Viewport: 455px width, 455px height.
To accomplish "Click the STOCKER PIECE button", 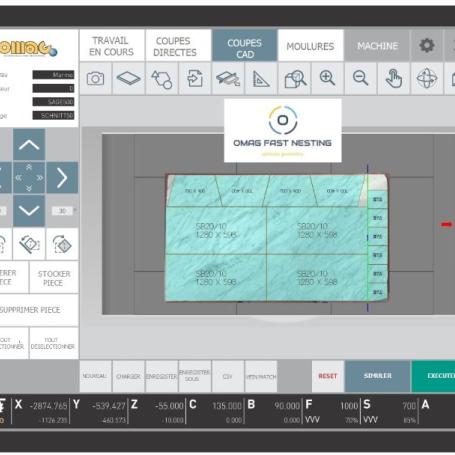I will click(54, 278).
